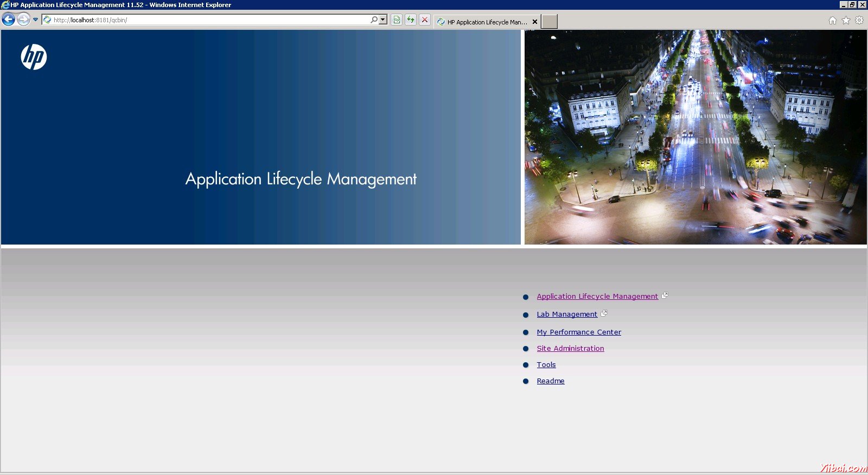The width and height of the screenshot is (868, 475).
Task: Open the Application Lifecycle Management link
Action: [x=597, y=297]
